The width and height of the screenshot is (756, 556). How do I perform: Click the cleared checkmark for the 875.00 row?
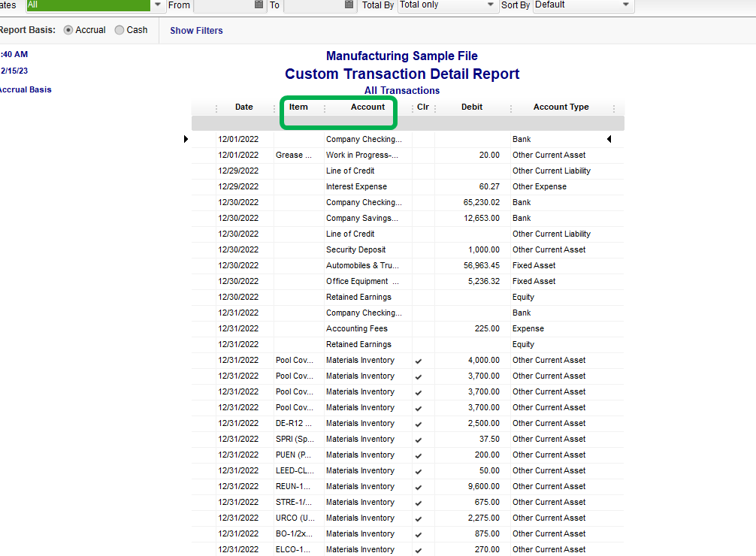click(419, 535)
